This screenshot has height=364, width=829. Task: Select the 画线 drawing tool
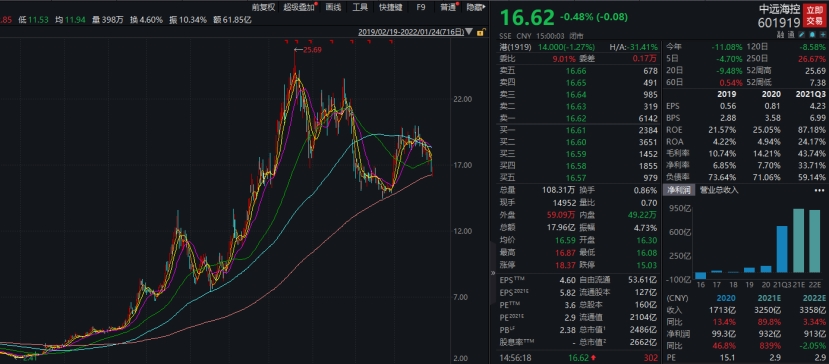click(334, 7)
